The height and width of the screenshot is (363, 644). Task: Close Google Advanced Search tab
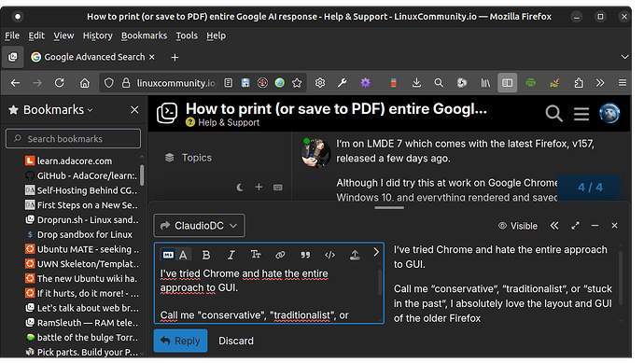tap(152, 57)
